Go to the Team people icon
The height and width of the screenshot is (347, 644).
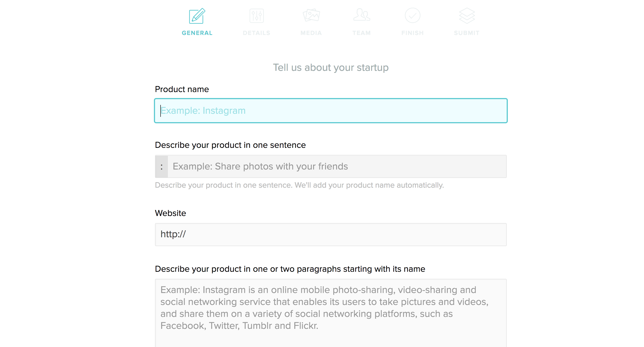(361, 15)
